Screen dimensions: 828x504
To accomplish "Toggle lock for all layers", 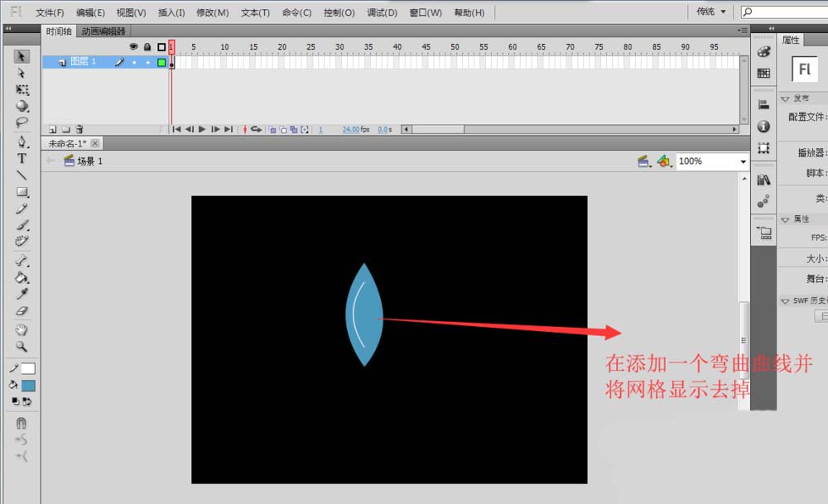I will coord(147,47).
